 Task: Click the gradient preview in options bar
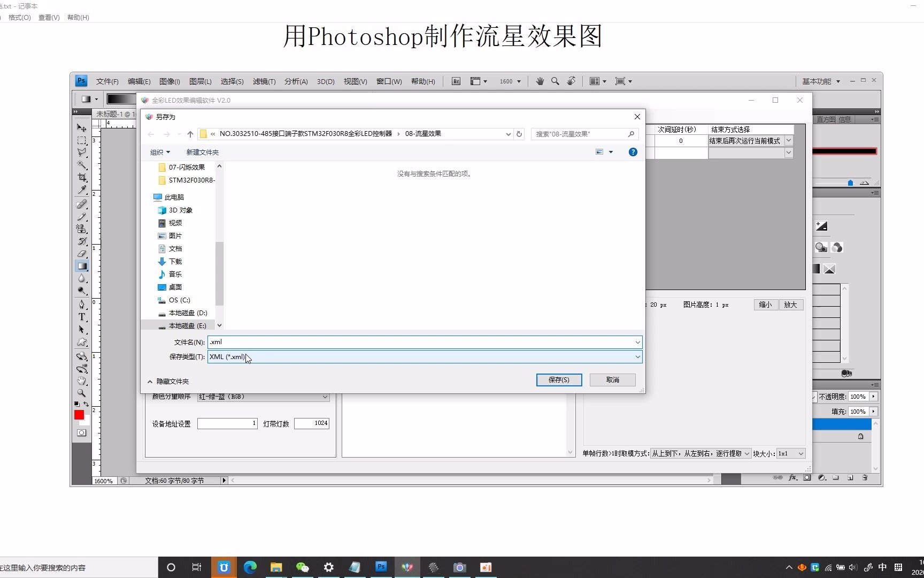coord(121,99)
